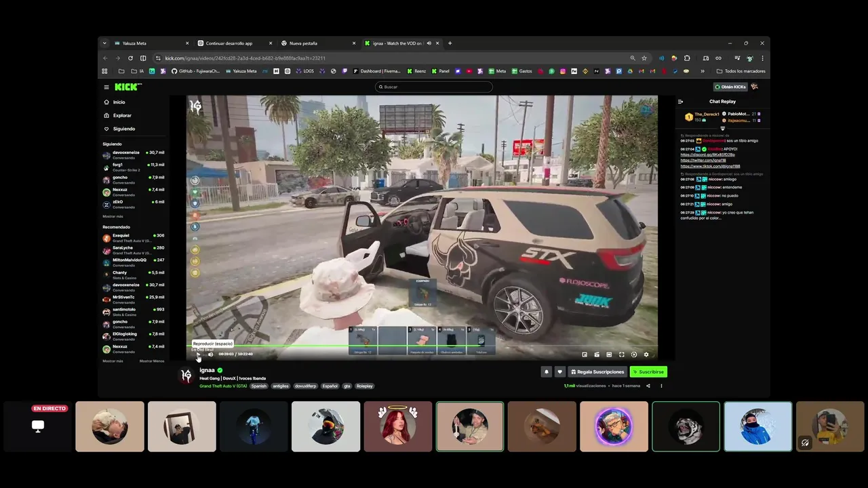The height and width of the screenshot is (488, 868).
Task: Open the Kick sidebar hamburger menu
Action: coord(106,87)
